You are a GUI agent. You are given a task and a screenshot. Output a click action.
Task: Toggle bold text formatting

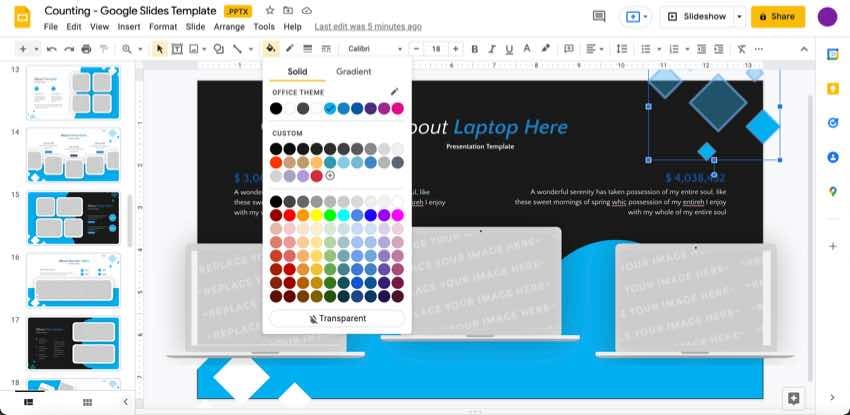coord(474,48)
